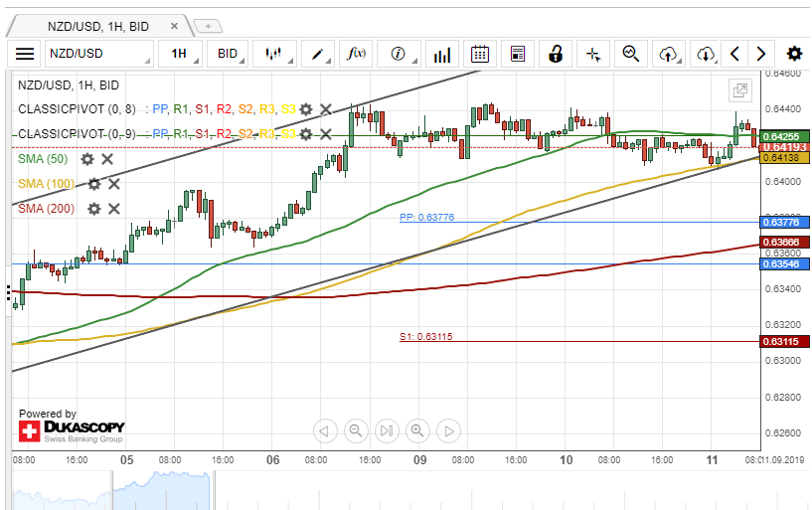Viewport: 812px width, 510px height.
Task: Select the NZD/USD, 1H, BID tab
Action: tap(99, 26)
